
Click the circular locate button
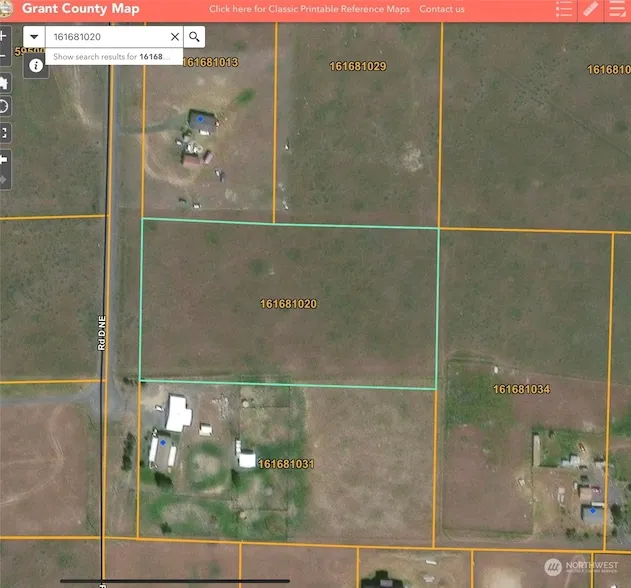click(3, 107)
